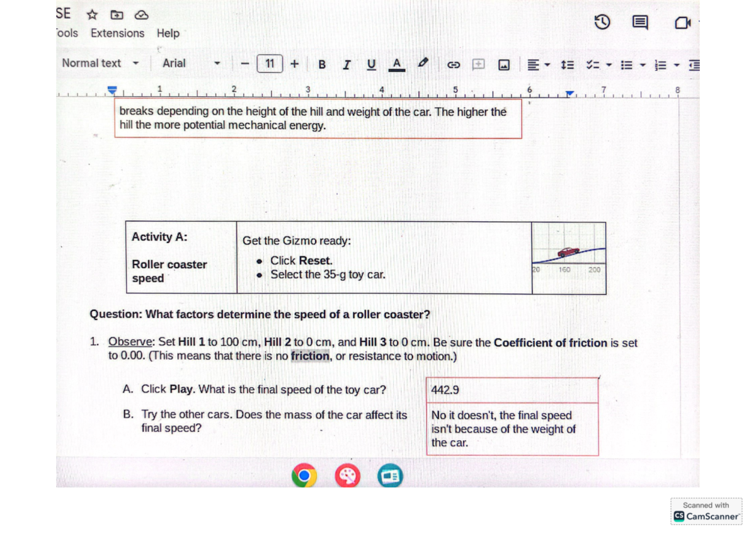756x534 pixels.
Task: Select the highlight color pen icon
Action: tap(423, 63)
